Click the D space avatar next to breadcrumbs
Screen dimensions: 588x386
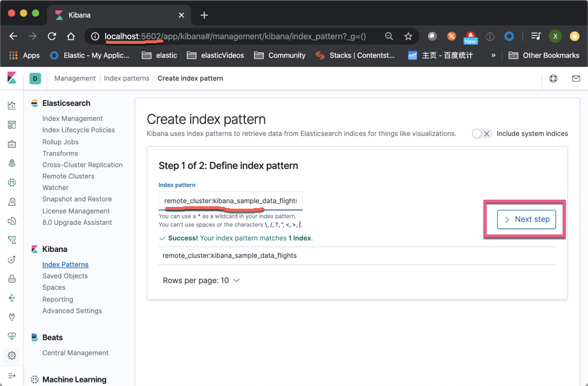(x=34, y=78)
